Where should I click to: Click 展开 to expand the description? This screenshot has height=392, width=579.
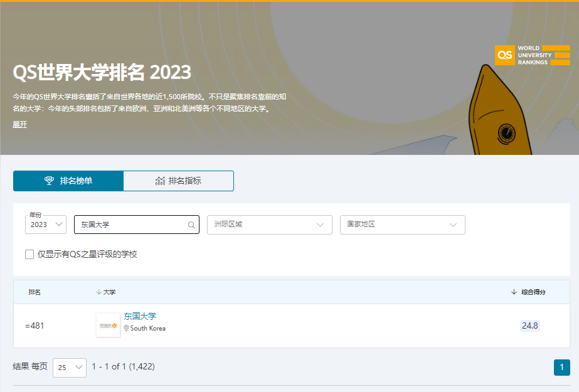pyautogui.click(x=20, y=124)
